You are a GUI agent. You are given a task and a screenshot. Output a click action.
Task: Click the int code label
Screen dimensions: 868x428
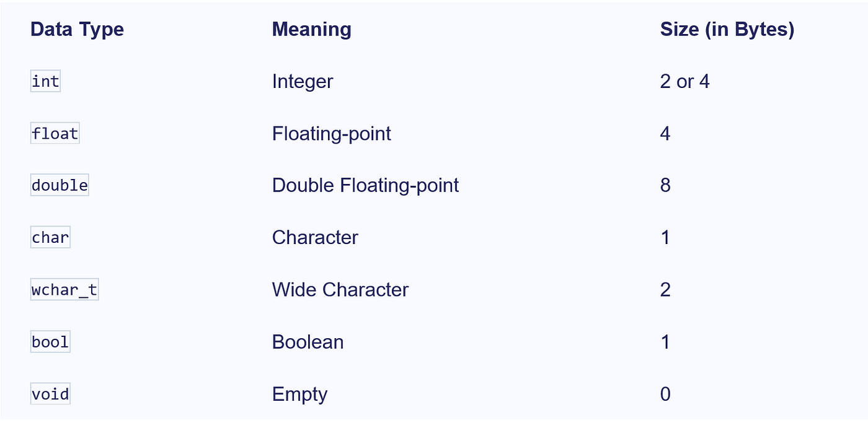click(x=45, y=82)
